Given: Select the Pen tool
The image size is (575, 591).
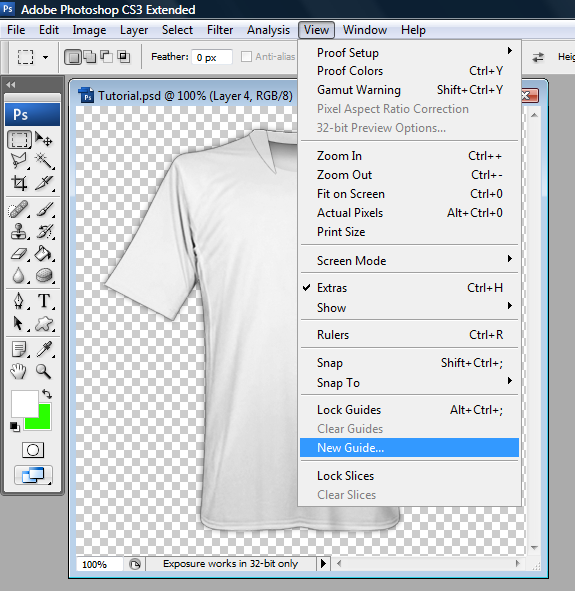Looking at the screenshot, I should pyautogui.click(x=18, y=301).
